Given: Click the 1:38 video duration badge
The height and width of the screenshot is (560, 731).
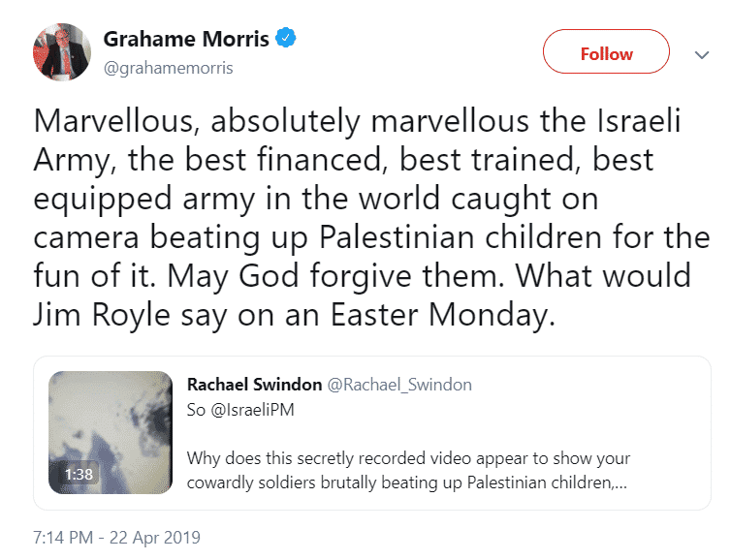Looking at the screenshot, I should (79, 475).
